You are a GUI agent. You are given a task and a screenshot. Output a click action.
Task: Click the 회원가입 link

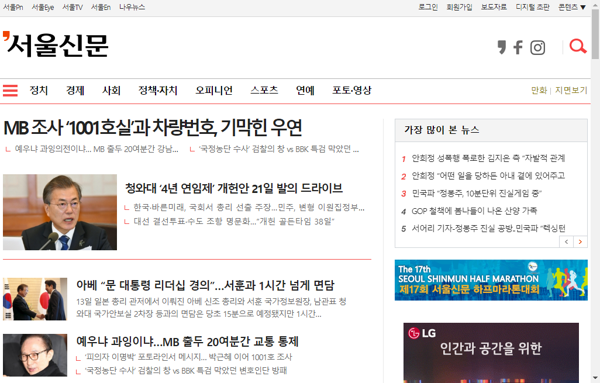(459, 7)
